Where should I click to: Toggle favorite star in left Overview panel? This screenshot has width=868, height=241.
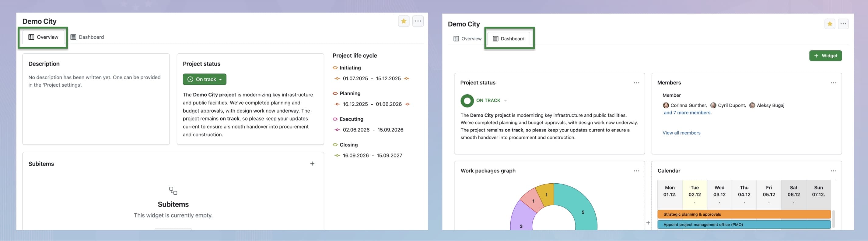click(x=403, y=21)
